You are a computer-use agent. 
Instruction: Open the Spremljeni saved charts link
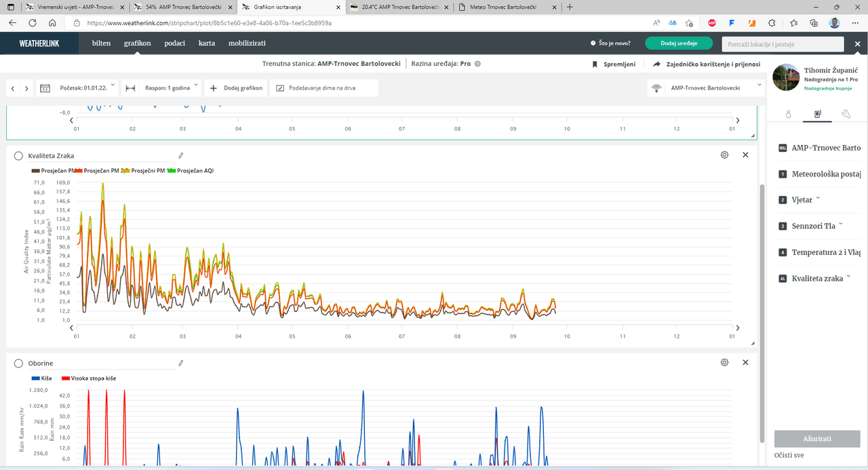[x=614, y=64]
